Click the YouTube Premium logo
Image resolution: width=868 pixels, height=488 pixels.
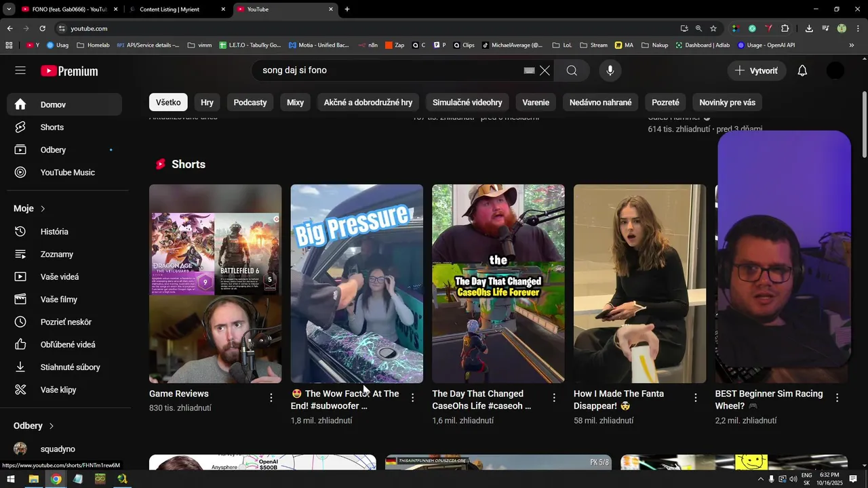(x=69, y=71)
